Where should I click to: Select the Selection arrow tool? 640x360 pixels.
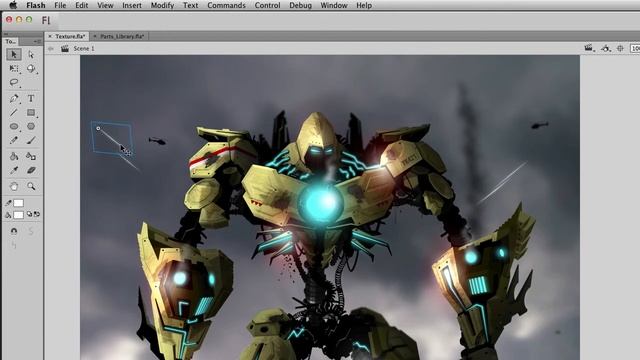(x=13, y=54)
